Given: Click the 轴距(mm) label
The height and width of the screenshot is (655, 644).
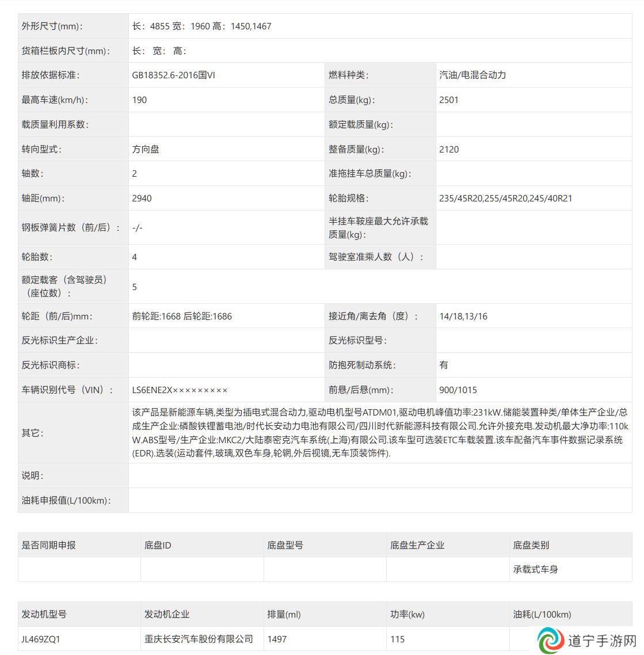Looking at the screenshot, I should click(x=43, y=199).
